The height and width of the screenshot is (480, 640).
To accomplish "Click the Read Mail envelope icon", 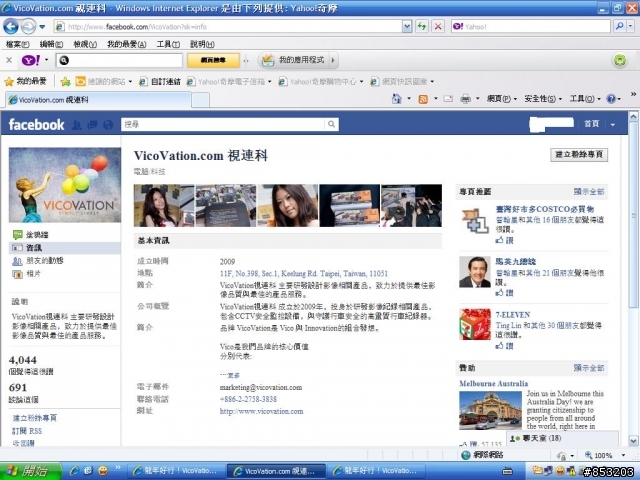I will pyautogui.click(x=448, y=99).
